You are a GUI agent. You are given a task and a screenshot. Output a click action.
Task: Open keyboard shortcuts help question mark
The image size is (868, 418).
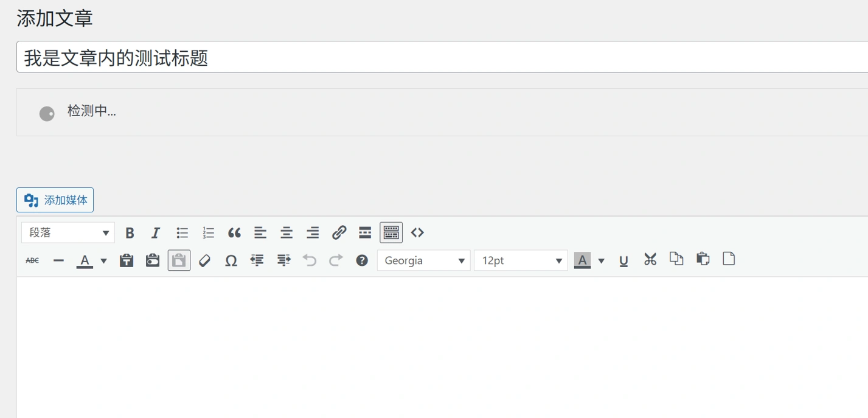(x=362, y=260)
